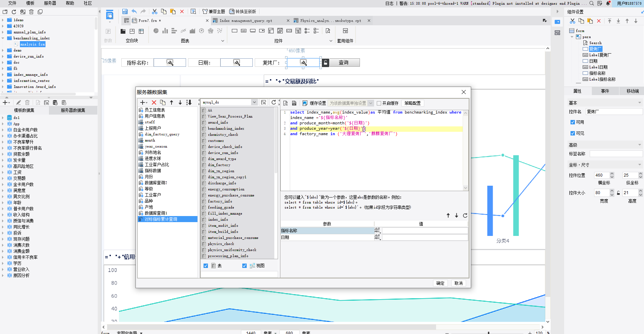Refresh the parameter list icon
Viewport: 644px width, 334px height.
[x=465, y=215]
